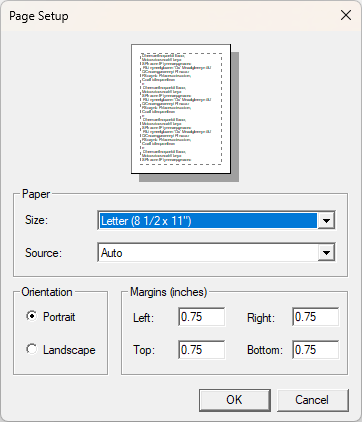Confirm settings with the OK button
The image size is (362, 422).
(x=235, y=400)
